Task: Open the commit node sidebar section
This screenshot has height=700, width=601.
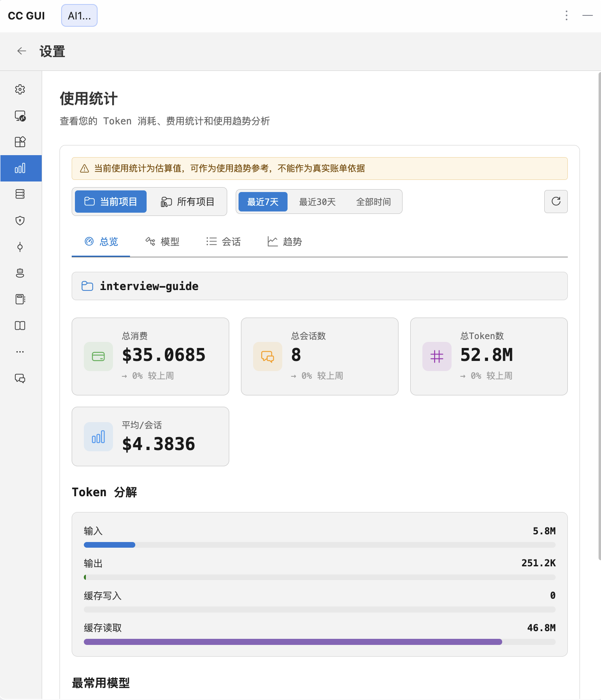Action: [x=20, y=247]
